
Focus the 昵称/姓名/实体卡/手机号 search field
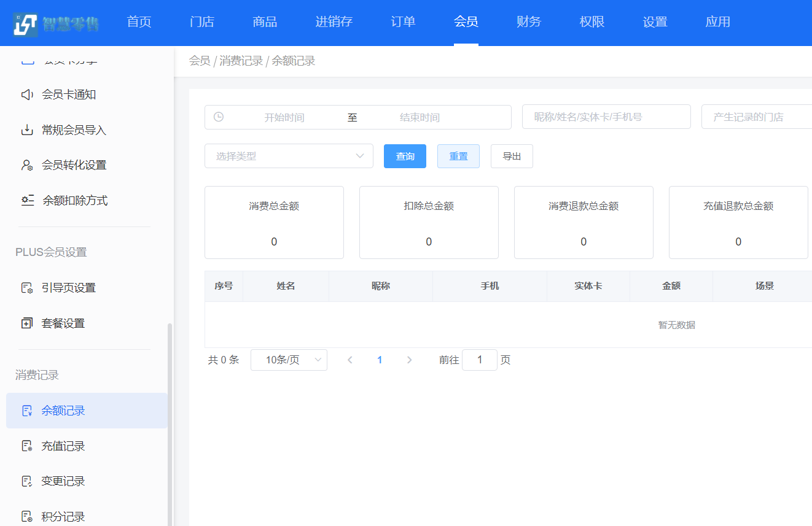[x=606, y=117]
